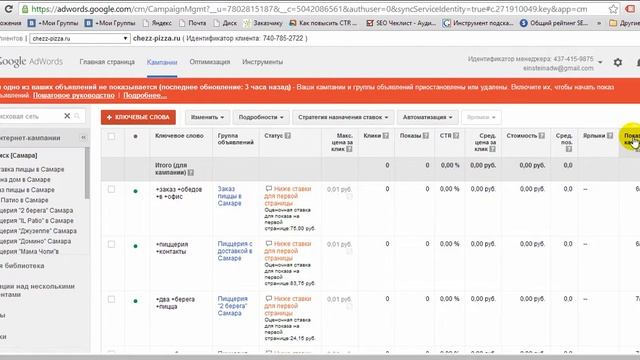Check the box for +заказ +обедов +в +офис
The height and width of the screenshot is (360, 640).
pyautogui.click(x=111, y=189)
